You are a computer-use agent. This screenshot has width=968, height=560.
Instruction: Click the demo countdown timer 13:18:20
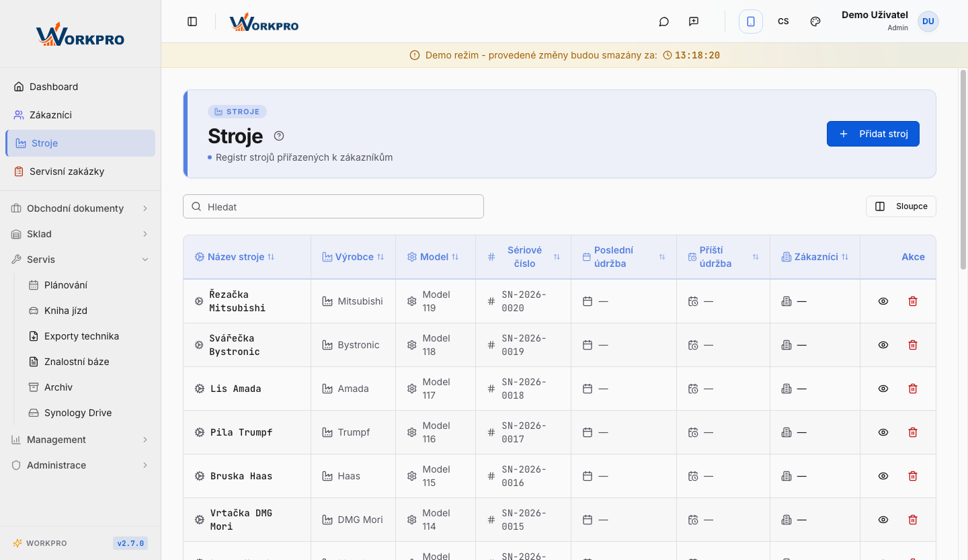point(697,55)
